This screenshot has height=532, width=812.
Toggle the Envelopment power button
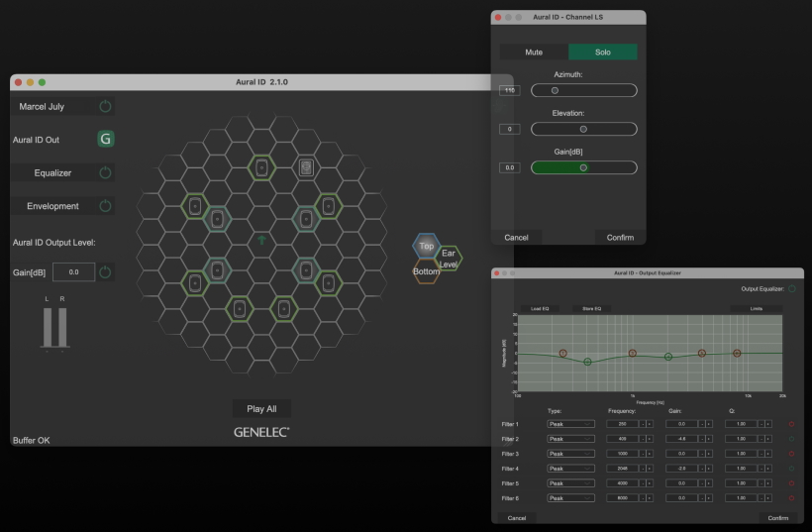105,206
